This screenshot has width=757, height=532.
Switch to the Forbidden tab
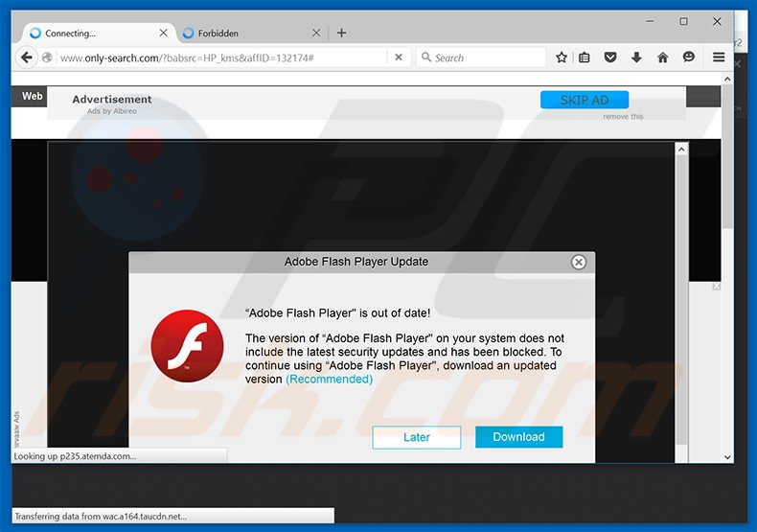(x=251, y=33)
